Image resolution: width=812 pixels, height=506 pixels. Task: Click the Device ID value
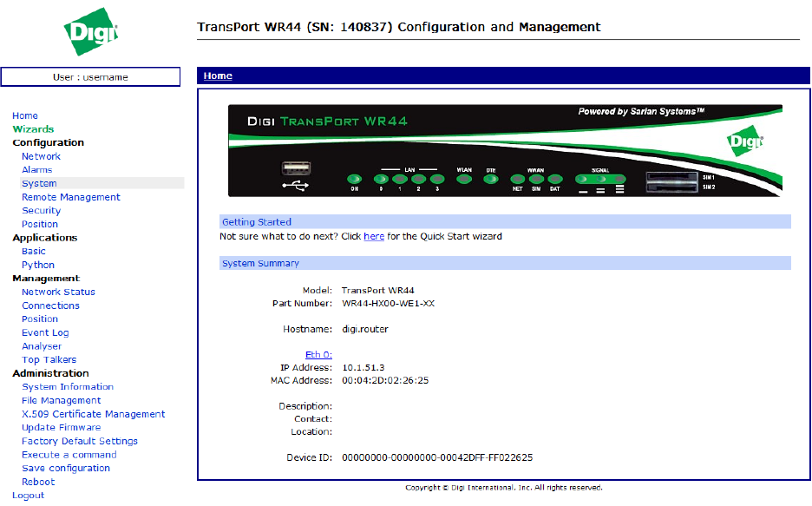[x=437, y=457]
